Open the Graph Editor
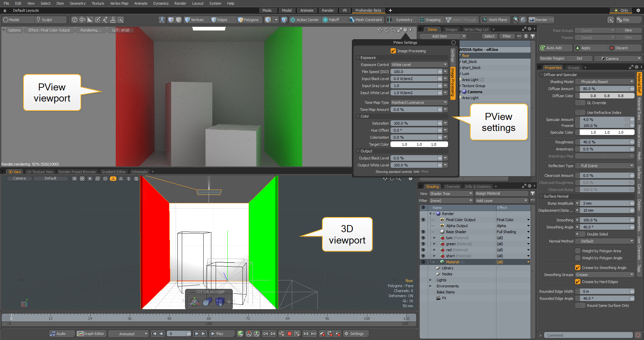 (x=91, y=334)
